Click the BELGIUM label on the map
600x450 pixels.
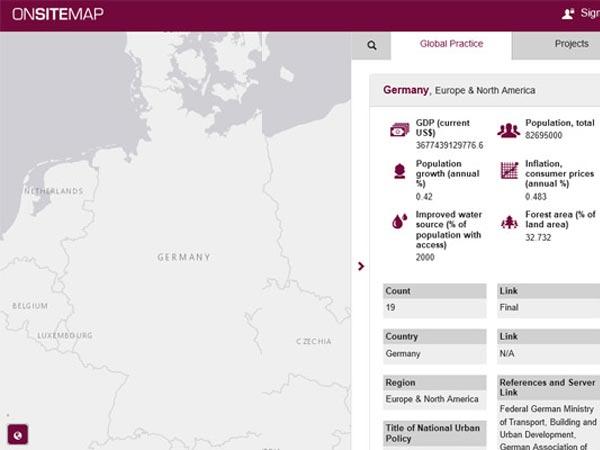30,306
